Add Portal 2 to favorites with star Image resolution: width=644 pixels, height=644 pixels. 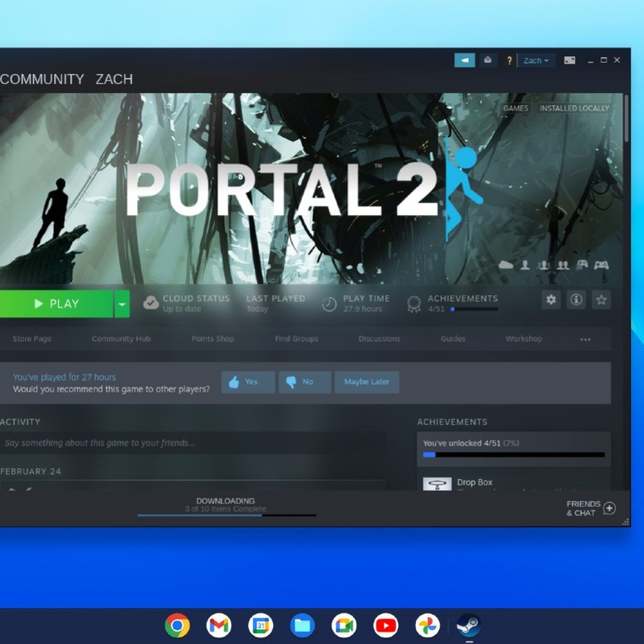pos(601,300)
